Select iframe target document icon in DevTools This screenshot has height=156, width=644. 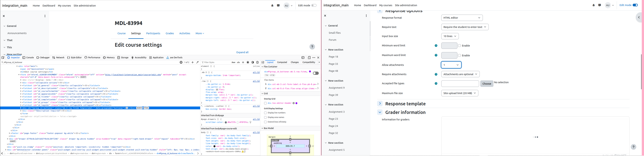coord(303,58)
